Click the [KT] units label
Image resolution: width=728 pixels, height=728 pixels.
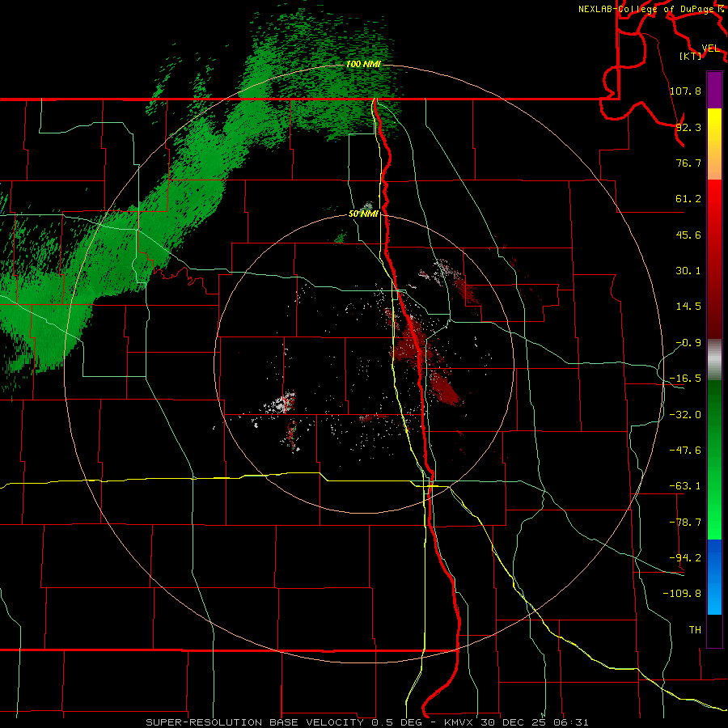pyautogui.click(x=691, y=56)
